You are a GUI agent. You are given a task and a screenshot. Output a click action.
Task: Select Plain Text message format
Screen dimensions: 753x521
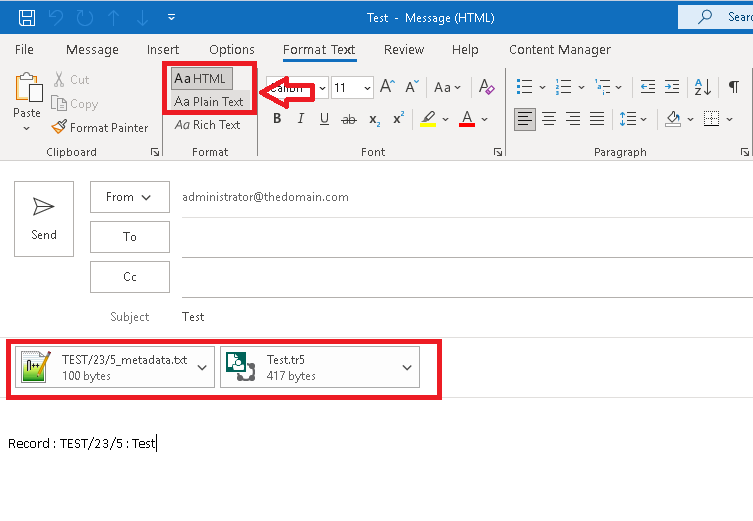tap(209, 101)
